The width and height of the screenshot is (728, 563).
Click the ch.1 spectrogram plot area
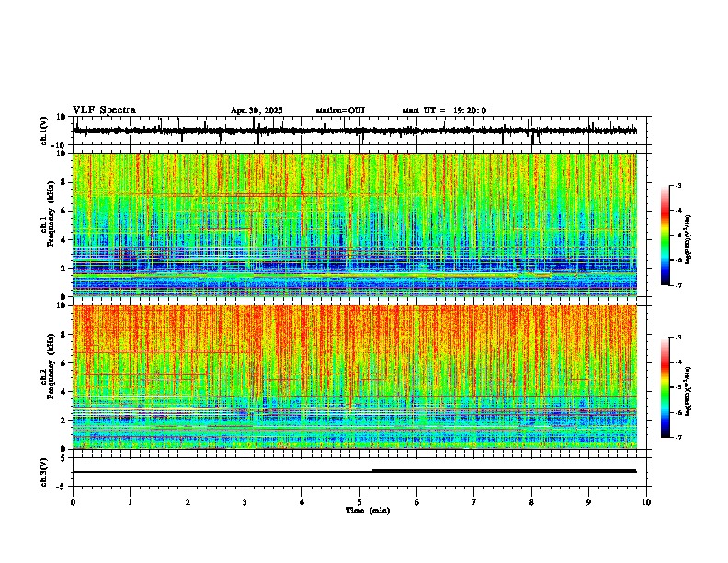355,224
